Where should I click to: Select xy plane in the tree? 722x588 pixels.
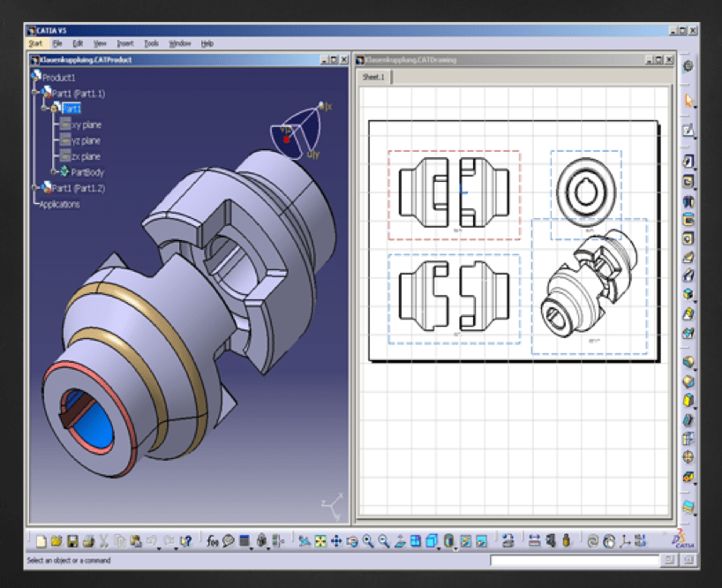pyautogui.click(x=86, y=124)
